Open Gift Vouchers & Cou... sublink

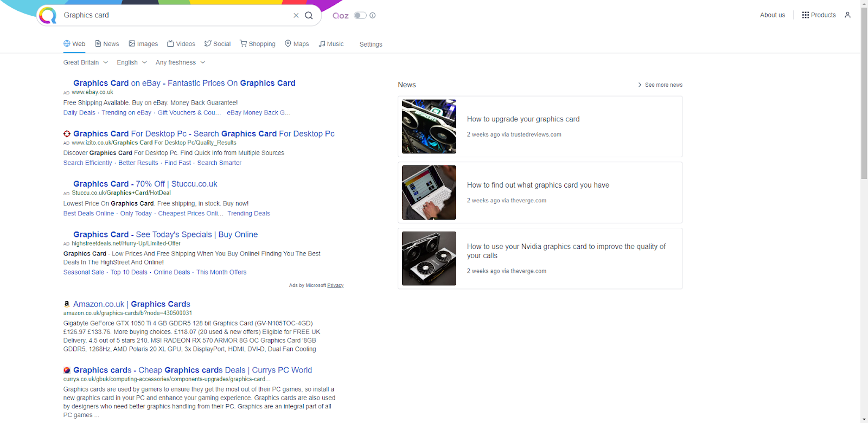coord(189,113)
